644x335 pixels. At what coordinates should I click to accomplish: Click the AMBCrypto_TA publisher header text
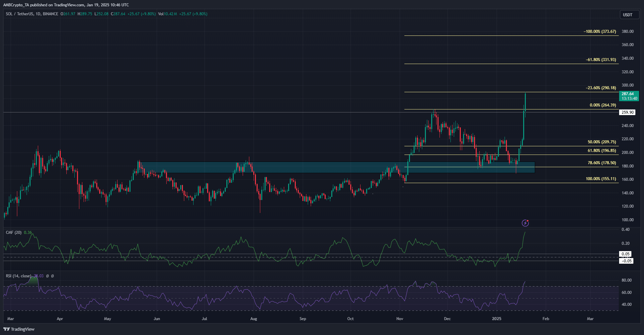66,5
